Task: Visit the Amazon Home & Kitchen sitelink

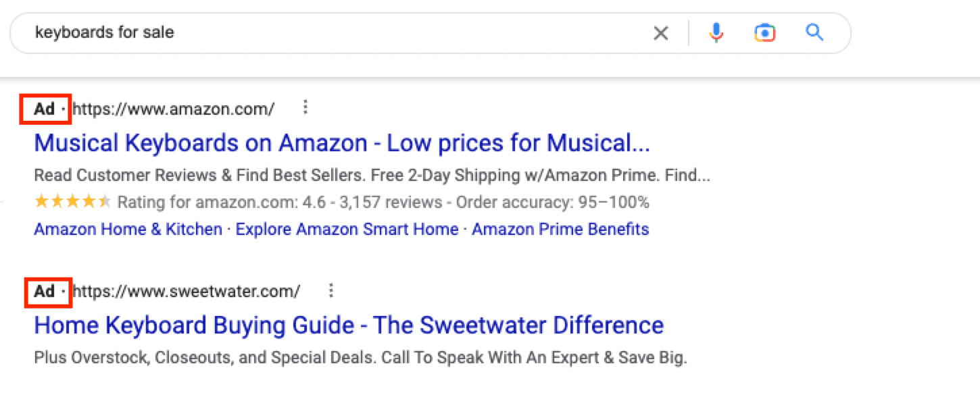Action: (127, 229)
